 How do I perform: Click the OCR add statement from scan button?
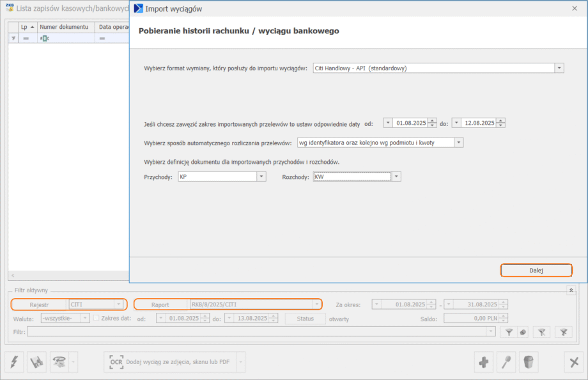tap(170, 363)
